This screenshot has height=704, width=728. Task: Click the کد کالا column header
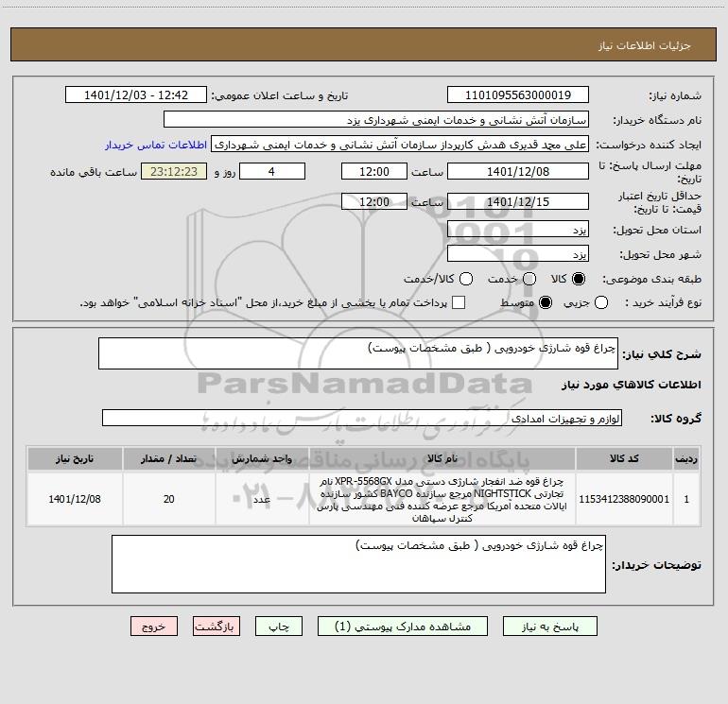click(624, 458)
